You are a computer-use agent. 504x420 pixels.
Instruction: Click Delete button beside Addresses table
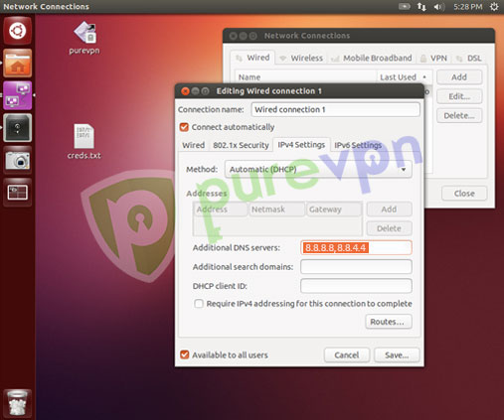tap(389, 228)
